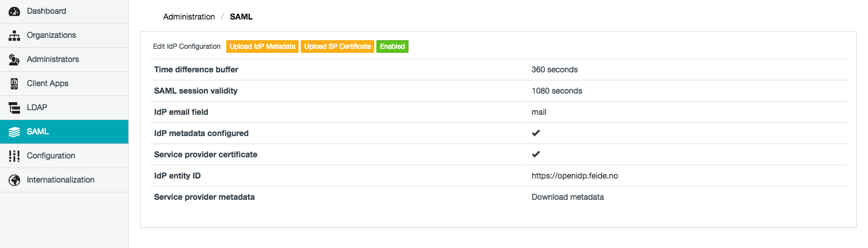
Task: Click the Administrators users icon
Action: coord(15,60)
